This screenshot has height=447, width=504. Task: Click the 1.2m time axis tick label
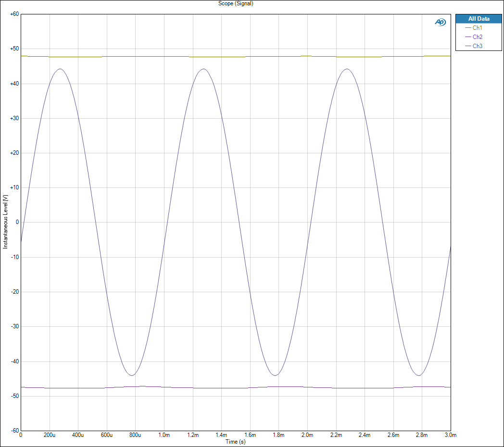click(x=193, y=435)
